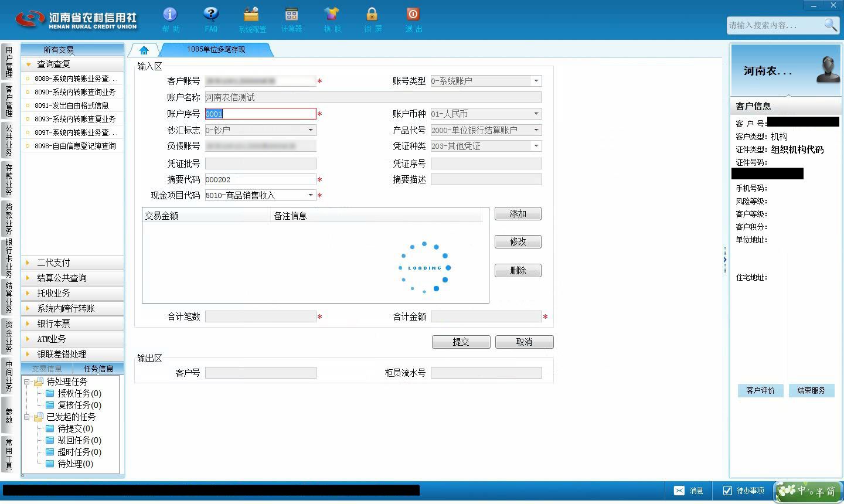The width and height of the screenshot is (844, 504).
Task: Expand the 二代支付 category
Action: (73, 263)
